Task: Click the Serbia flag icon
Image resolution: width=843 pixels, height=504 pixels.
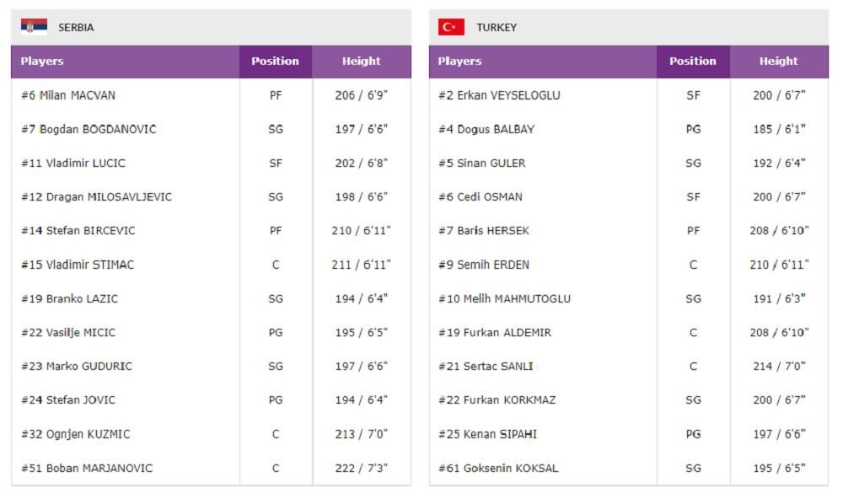Action: pos(34,27)
